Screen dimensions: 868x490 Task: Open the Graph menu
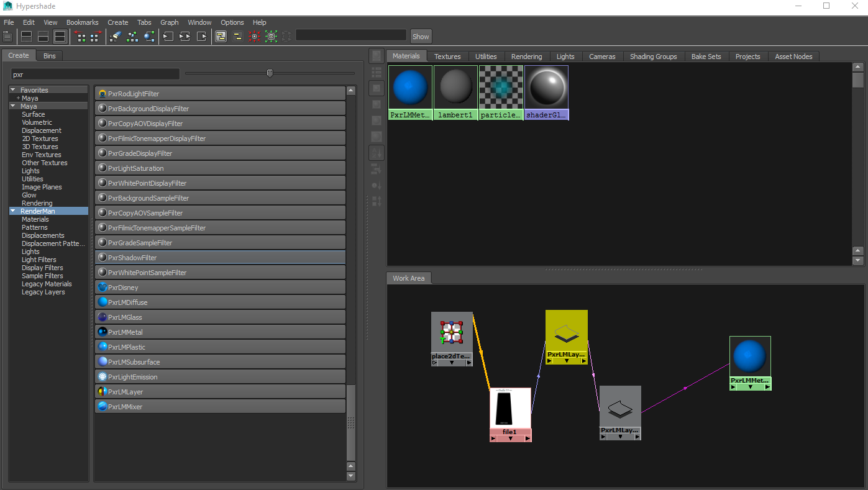coord(170,22)
